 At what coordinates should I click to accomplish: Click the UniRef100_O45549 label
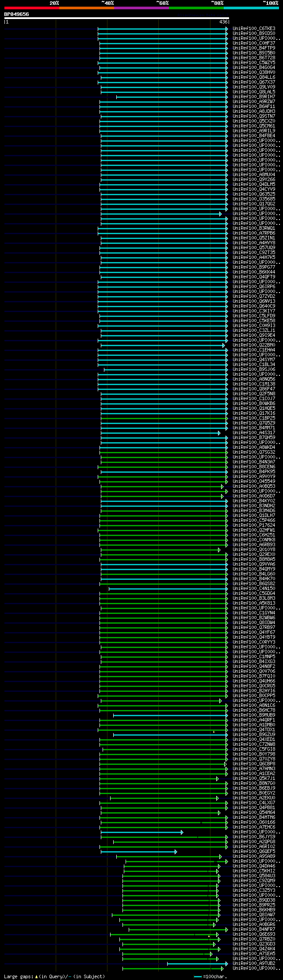click(254, 482)
